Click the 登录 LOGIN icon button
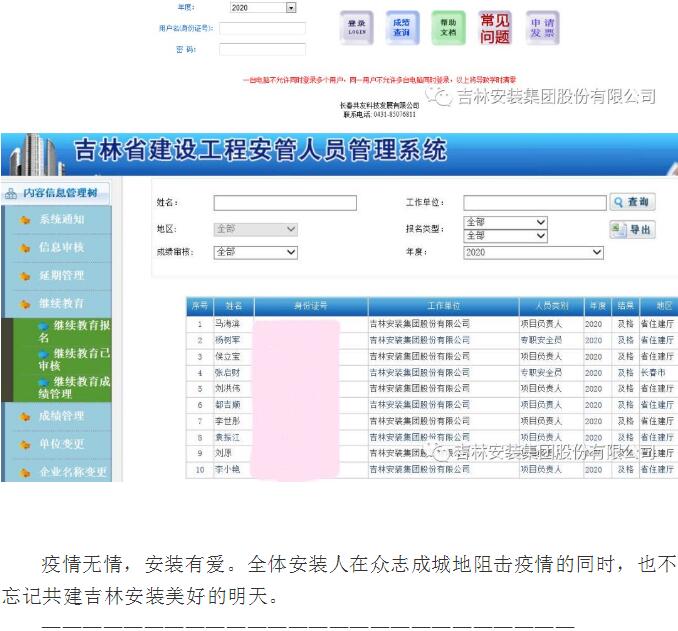 tap(356, 28)
